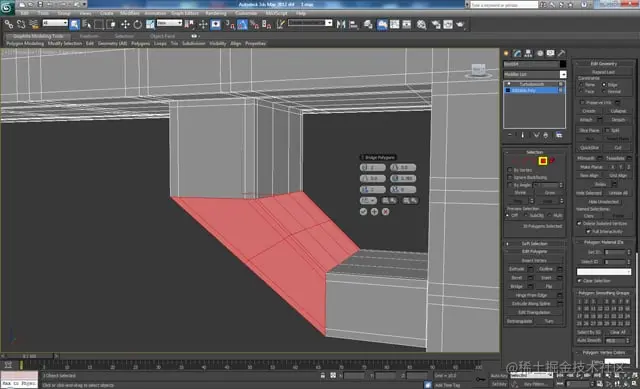Click the Align tool icon

(353, 24)
